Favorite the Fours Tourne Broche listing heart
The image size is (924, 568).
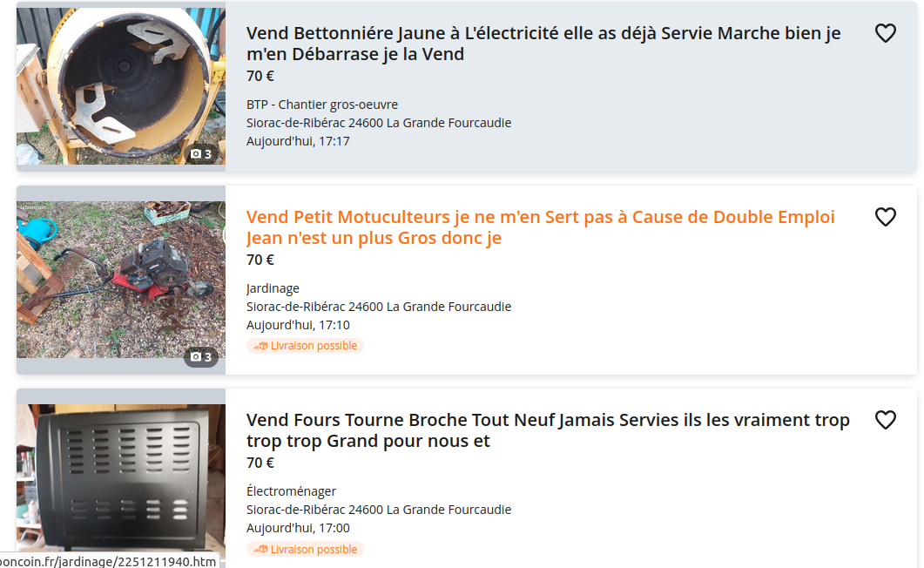tap(885, 420)
